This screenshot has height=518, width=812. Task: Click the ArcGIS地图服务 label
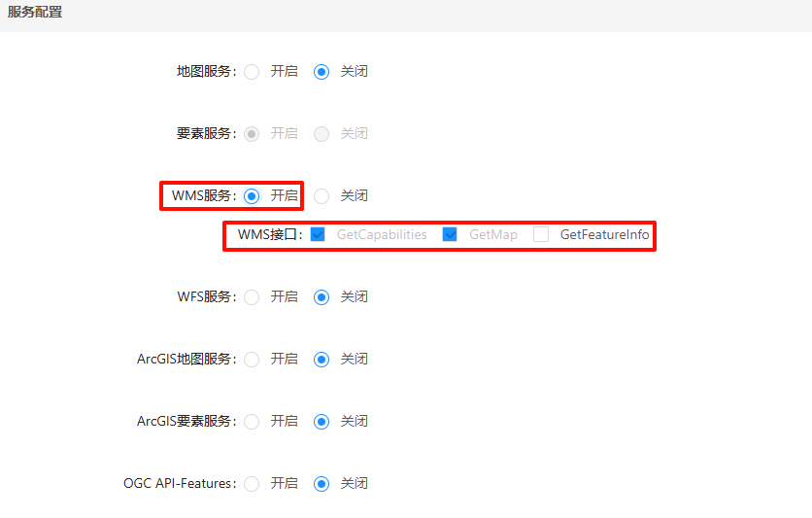pyautogui.click(x=186, y=359)
